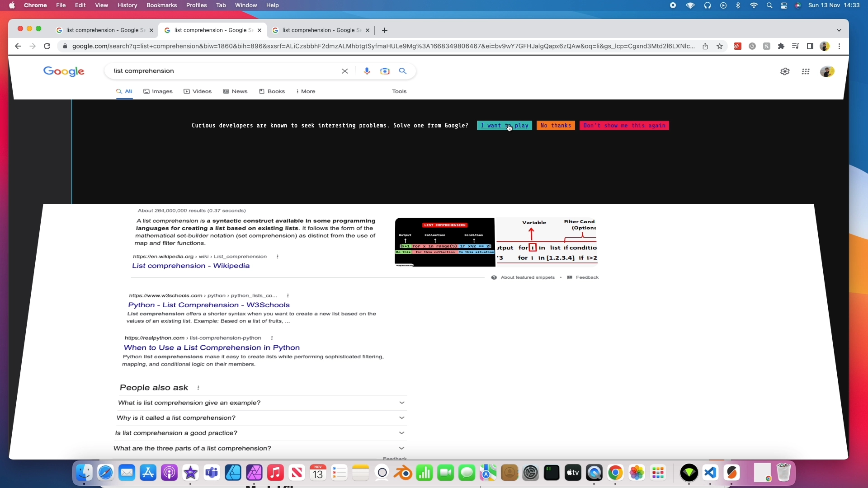Image resolution: width=868 pixels, height=488 pixels.
Task: Open the browser side panel icon
Action: (x=811, y=46)
